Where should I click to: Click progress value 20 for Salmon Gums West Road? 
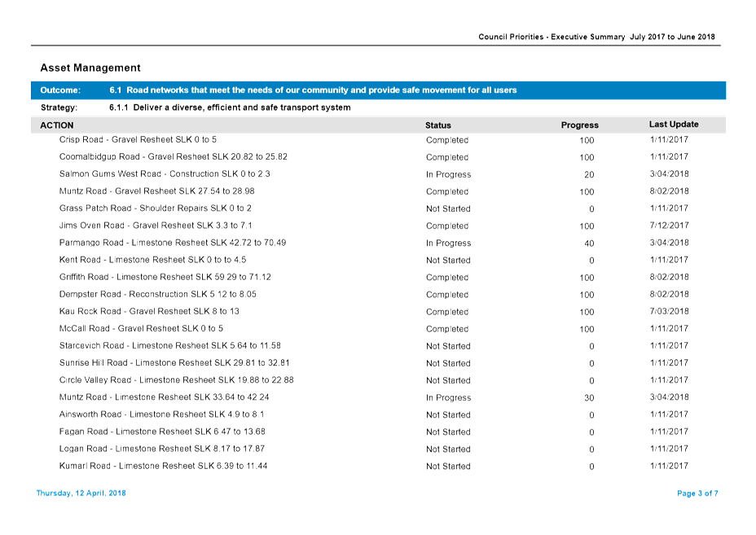[589, 175]
